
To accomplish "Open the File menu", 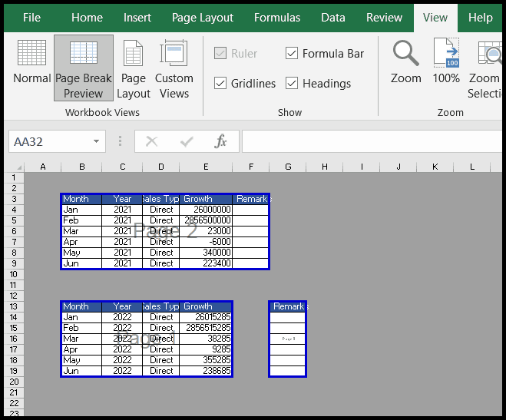I will [31, 18].
